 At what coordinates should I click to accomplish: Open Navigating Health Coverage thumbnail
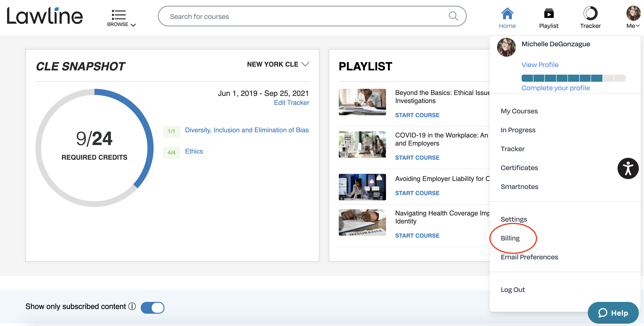click(x=362, y=222)
